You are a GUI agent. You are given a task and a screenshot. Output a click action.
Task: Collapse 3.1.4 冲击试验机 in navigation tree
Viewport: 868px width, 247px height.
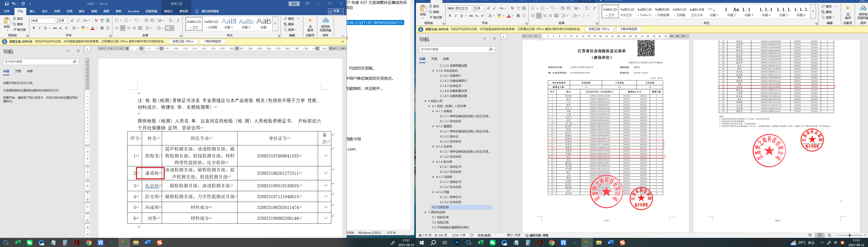point(433,71)
